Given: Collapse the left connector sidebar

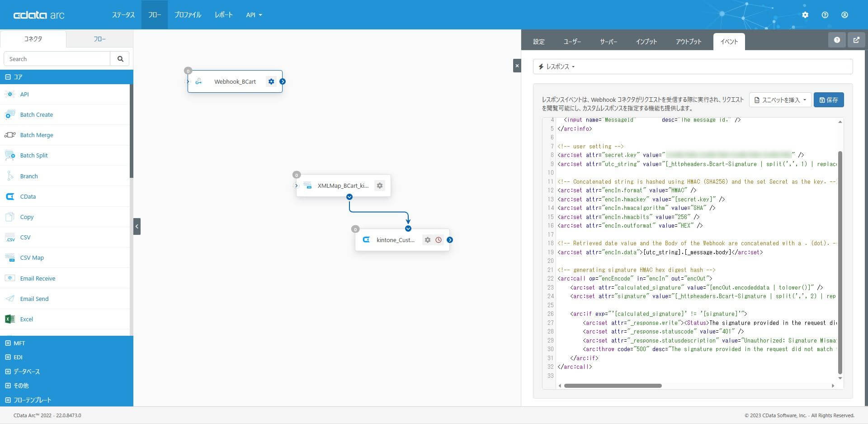Looking at the screenshot, I should (137, 226).
